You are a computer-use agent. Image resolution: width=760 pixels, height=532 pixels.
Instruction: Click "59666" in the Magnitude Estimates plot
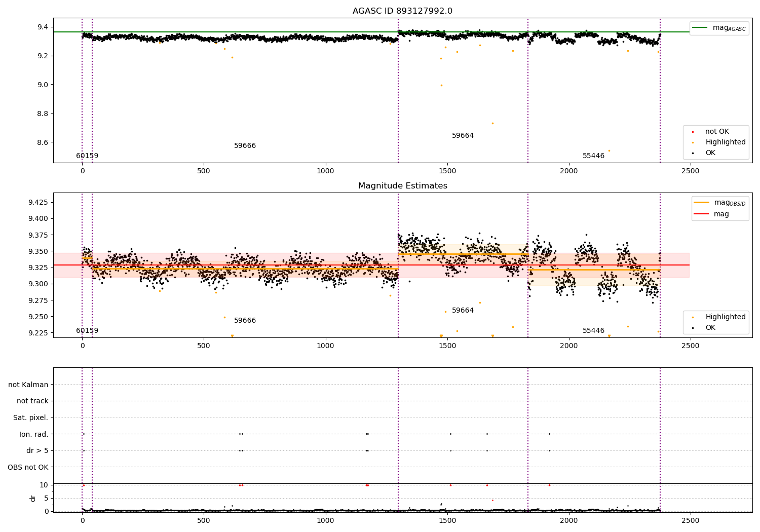[245, 321]
